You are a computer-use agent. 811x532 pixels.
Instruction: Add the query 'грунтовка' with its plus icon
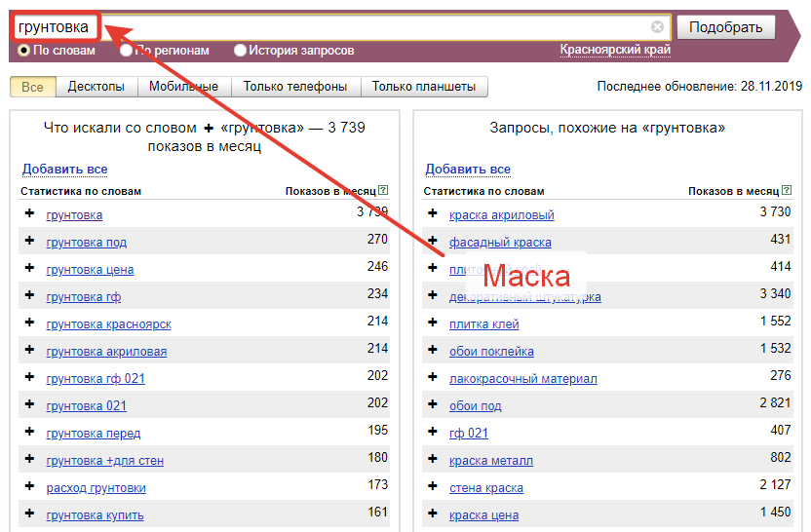coord(29,213)
